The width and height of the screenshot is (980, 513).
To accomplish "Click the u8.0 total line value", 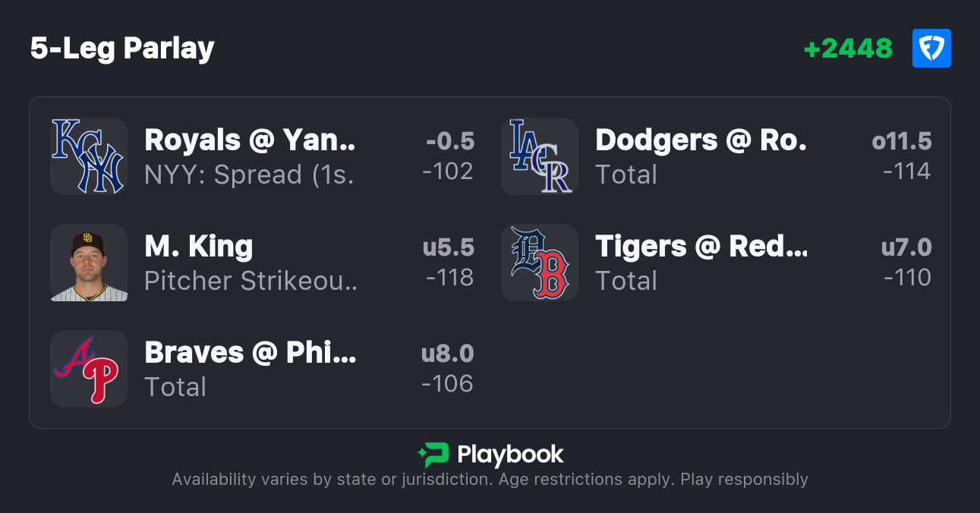I will click(x=448, y=354).
